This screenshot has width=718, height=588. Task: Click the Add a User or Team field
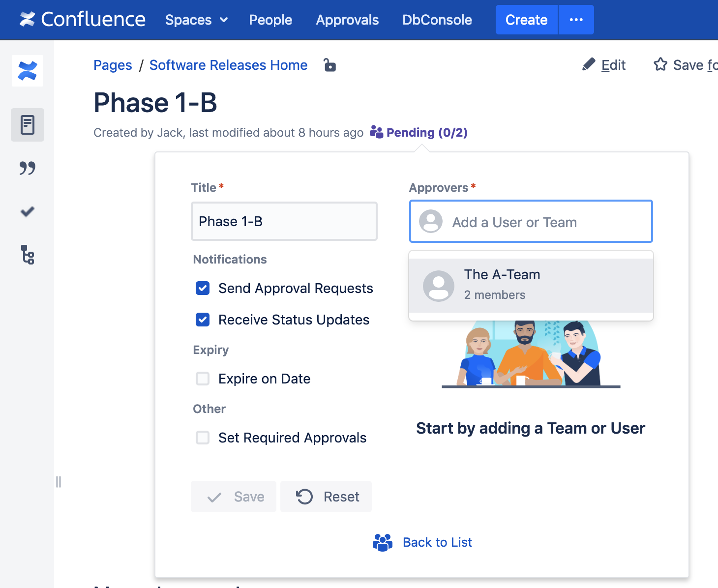coord(531,222)
